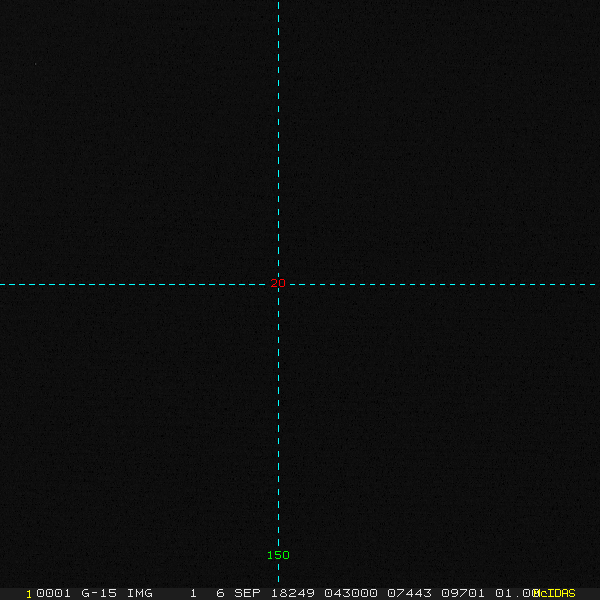Select the IMG text in status bar
The height and width of the screenshot is (600, 600).
click(x=140, y=593)
